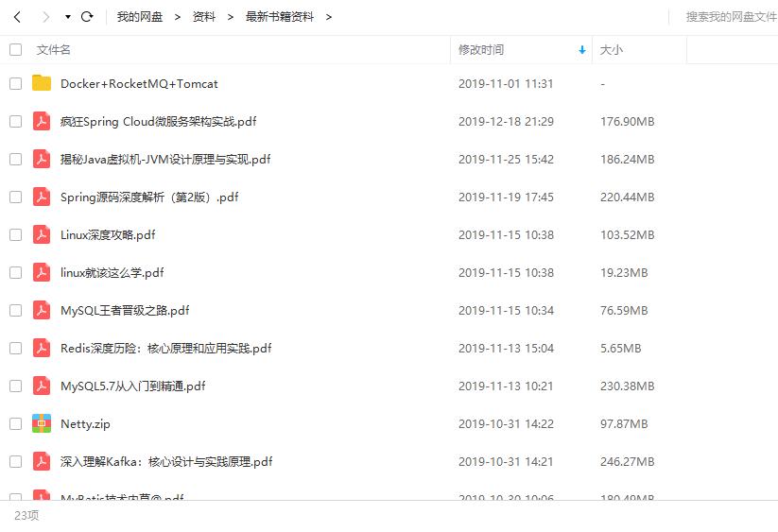Click PDF icon of 揭秘Java虚拟机
This screenshot has width=778, height=532.
(42, 159)
